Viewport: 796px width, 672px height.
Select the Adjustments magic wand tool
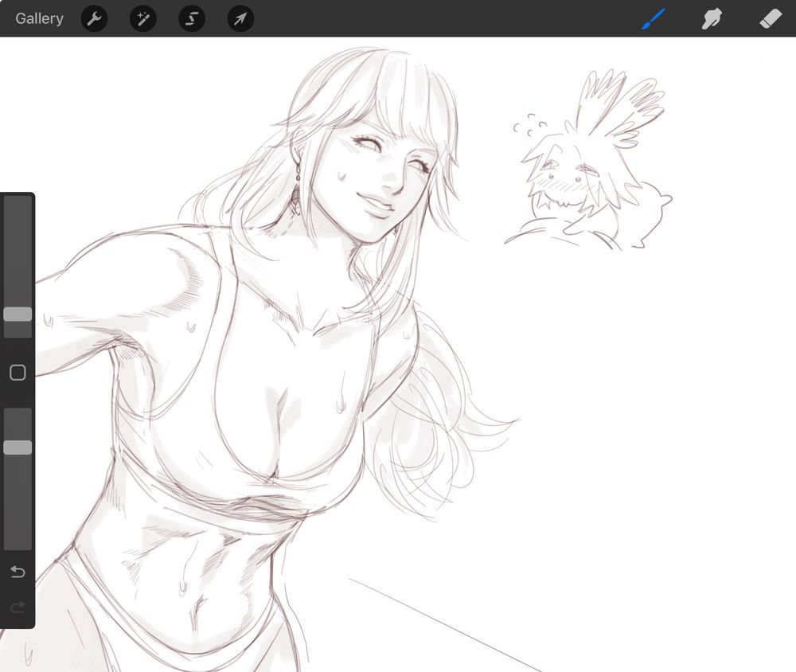coord(142,18)
